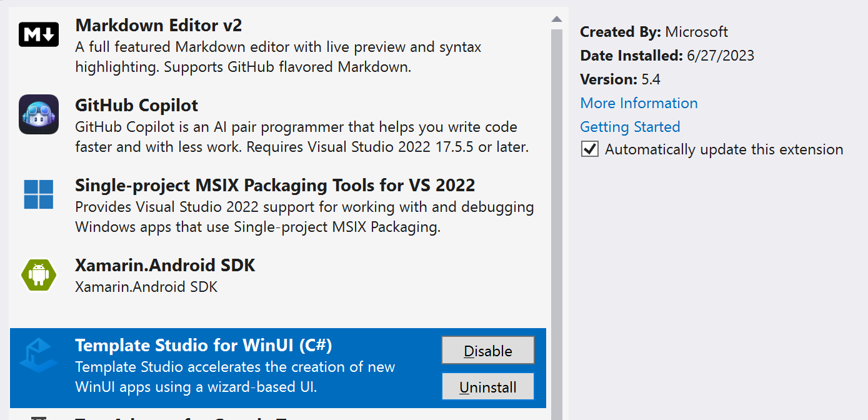Click the Xamarin.Android SDK green robot icon
Viewport: 868px width, 420px height.
pyautogui.click(x=39, y=273)
